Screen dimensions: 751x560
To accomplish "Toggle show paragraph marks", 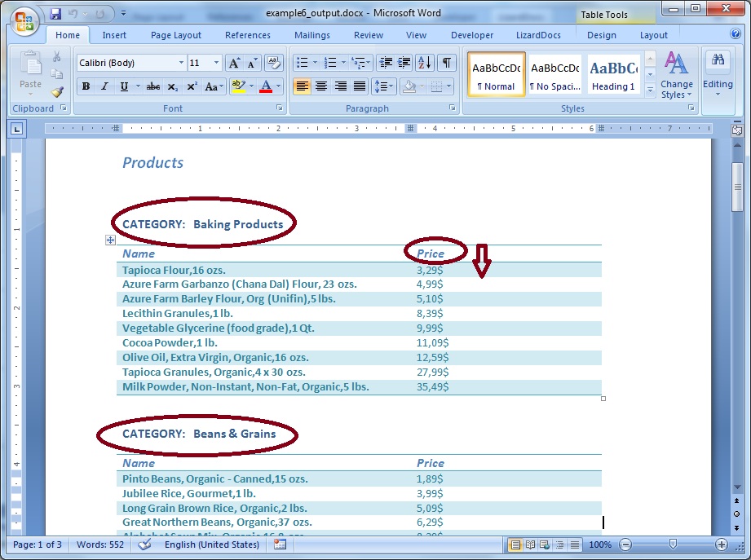I will pyautogui.click(x=446, y=63).
